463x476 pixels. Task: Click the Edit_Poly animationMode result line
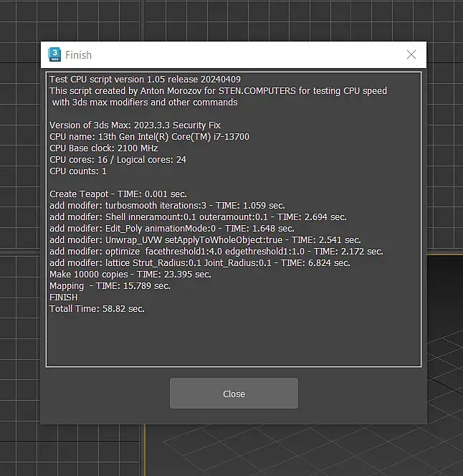point(172,229)
